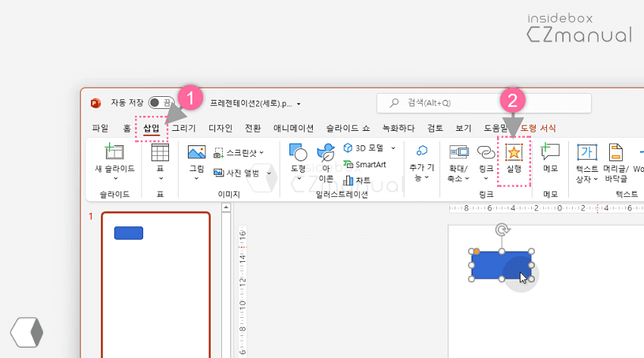Switch to the 홈 tab
This screenshot has width=644, height=358.
127,128
